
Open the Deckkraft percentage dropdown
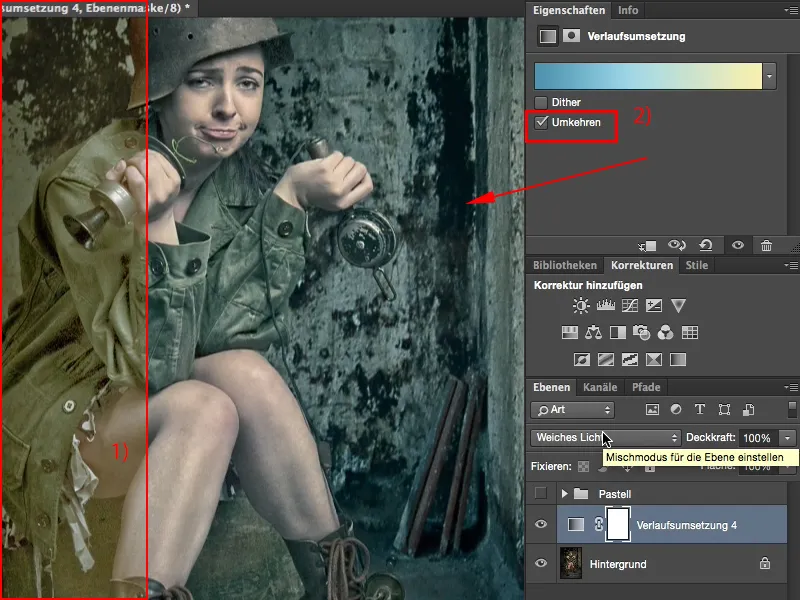click(x=785, y=437)
